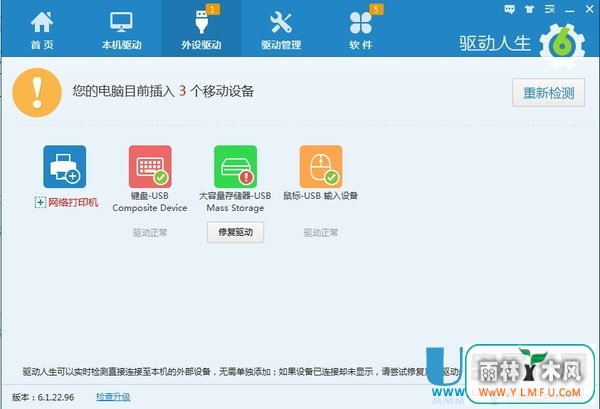Open the title bar menu icon
The width and height of the screenshot is (600, 409).
click(550, 9)
